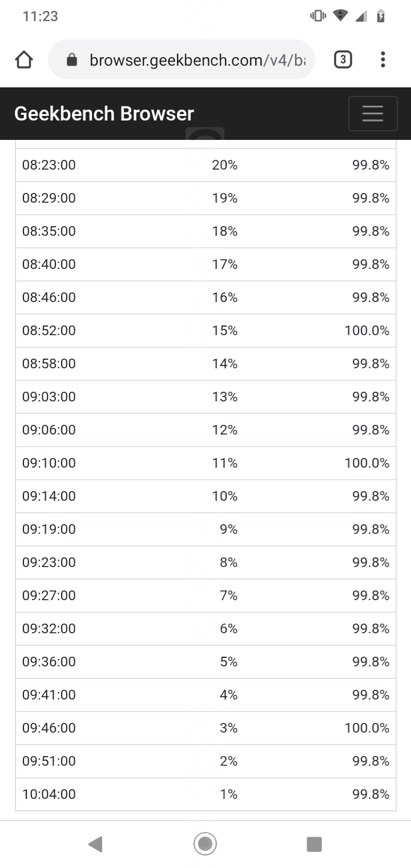Expand the Geekbench hamburger navigation menu
Image resolution: width=411 pixels, height=868 pixels.
(373, 114)
